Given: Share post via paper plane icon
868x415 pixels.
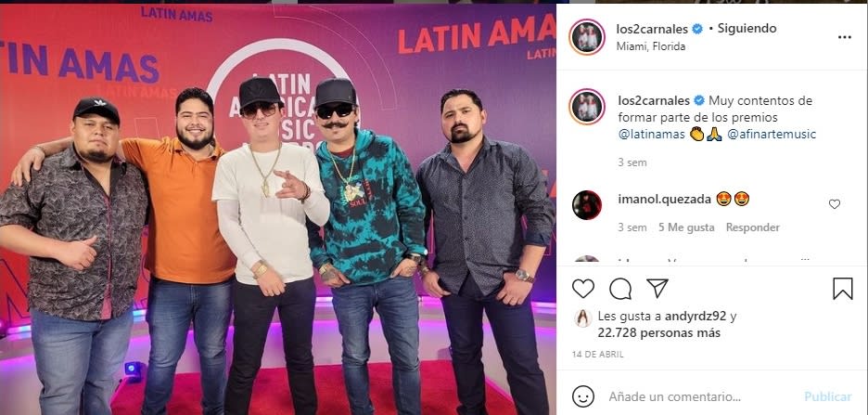Looking at the screenshot, I should (657, 288).
